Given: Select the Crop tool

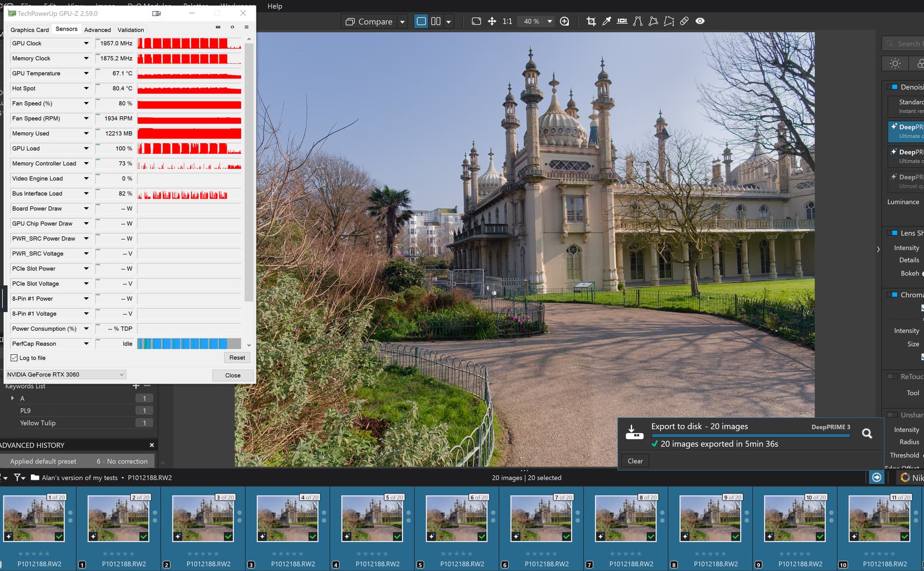Looking at the screenshot, I should [591, 21].
